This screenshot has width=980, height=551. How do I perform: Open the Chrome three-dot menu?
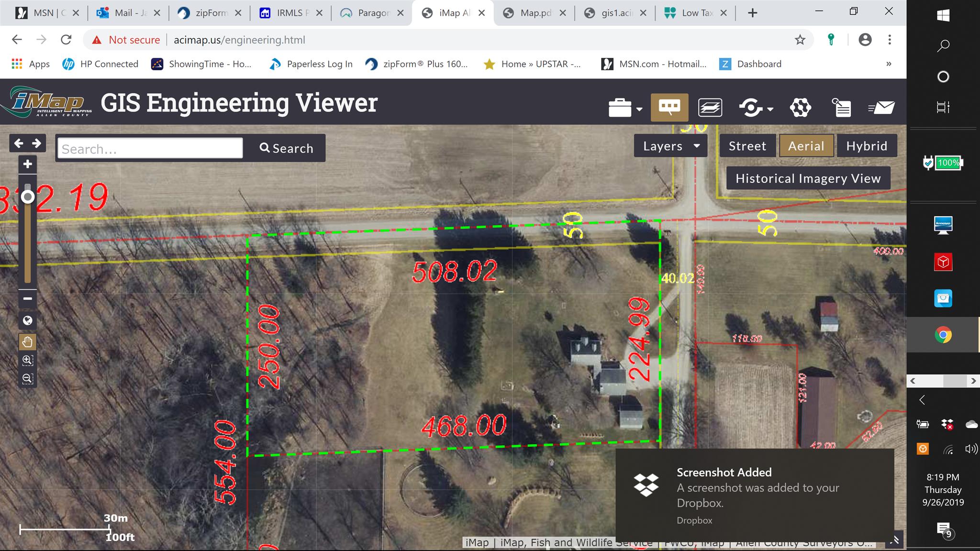[890, 40]
